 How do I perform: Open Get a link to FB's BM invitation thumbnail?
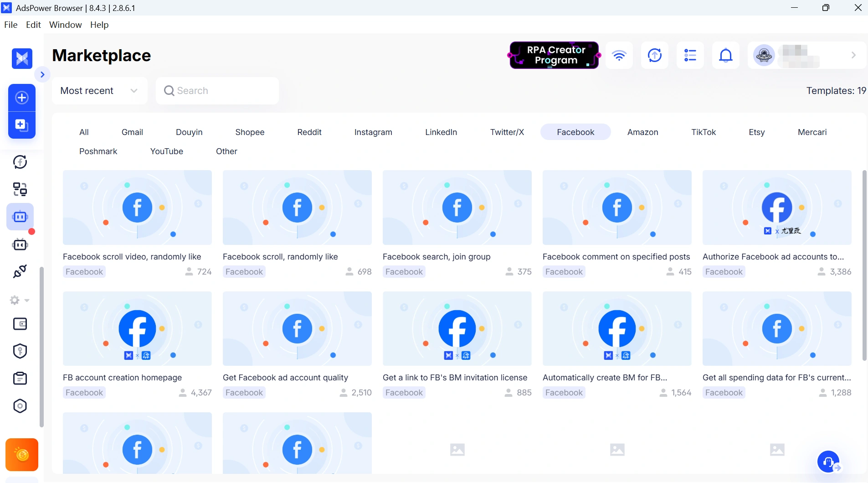click(457, 328)
